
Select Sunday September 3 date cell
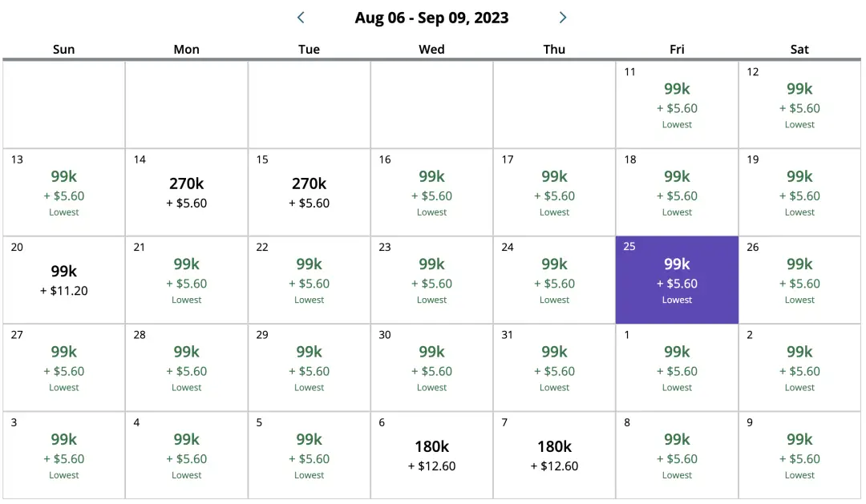click(x=64, y=455)
